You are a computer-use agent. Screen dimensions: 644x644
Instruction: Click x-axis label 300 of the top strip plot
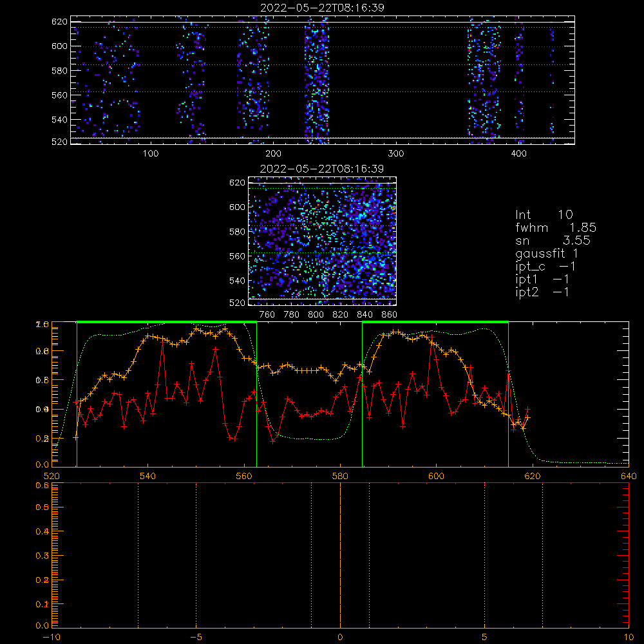396,154
